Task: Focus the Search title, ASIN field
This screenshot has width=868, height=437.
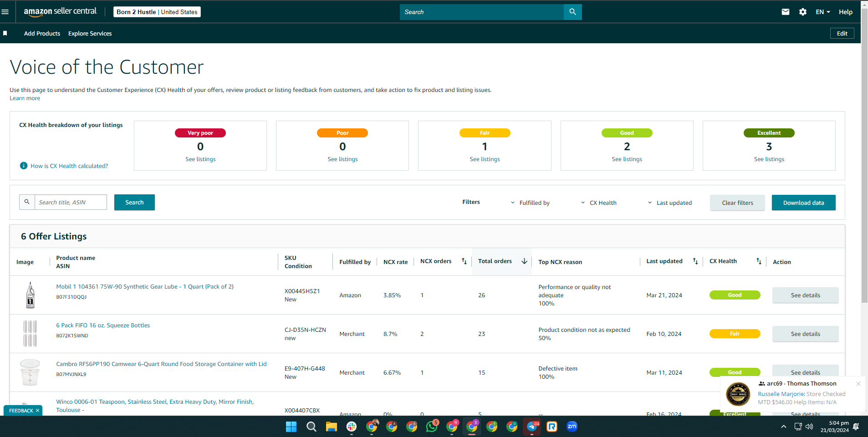Action: pyautogui.click(x=71, y=202)
